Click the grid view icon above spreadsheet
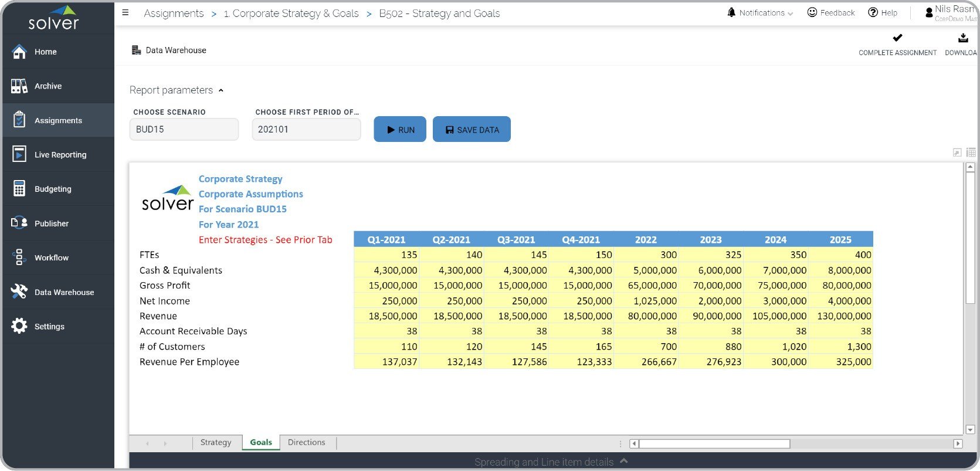 click(x=971, y=153)
